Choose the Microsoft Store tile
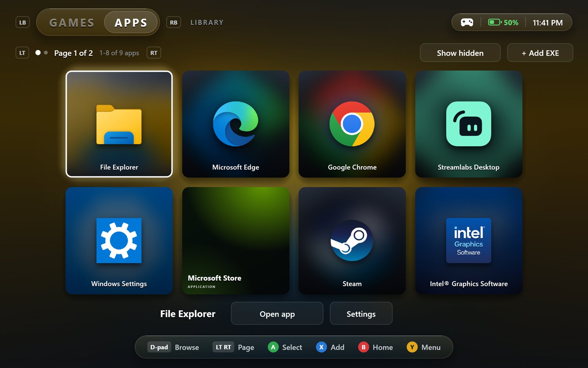Screen dimensions: 588x368 (236, 241)
